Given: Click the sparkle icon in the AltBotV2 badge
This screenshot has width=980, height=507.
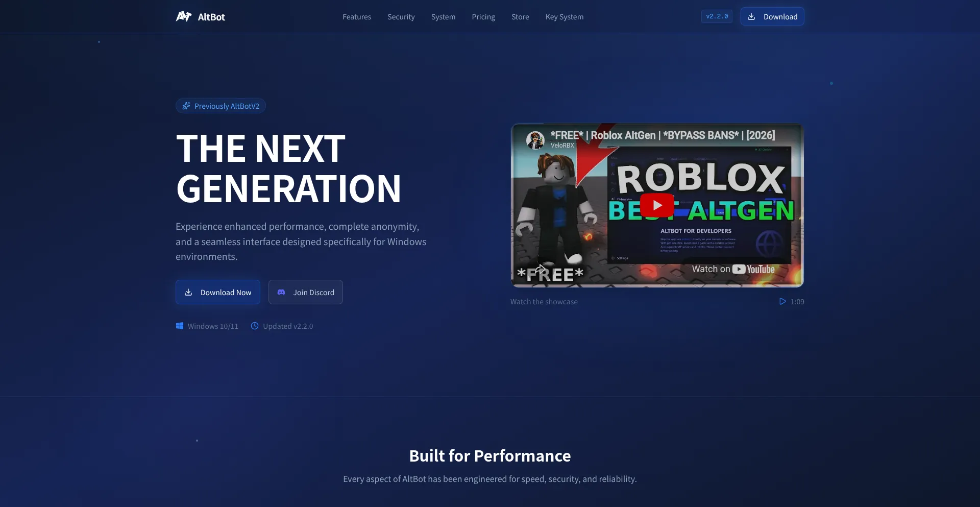Looking at the screenshot, I should pyautogui.click(x=186, y=106).
